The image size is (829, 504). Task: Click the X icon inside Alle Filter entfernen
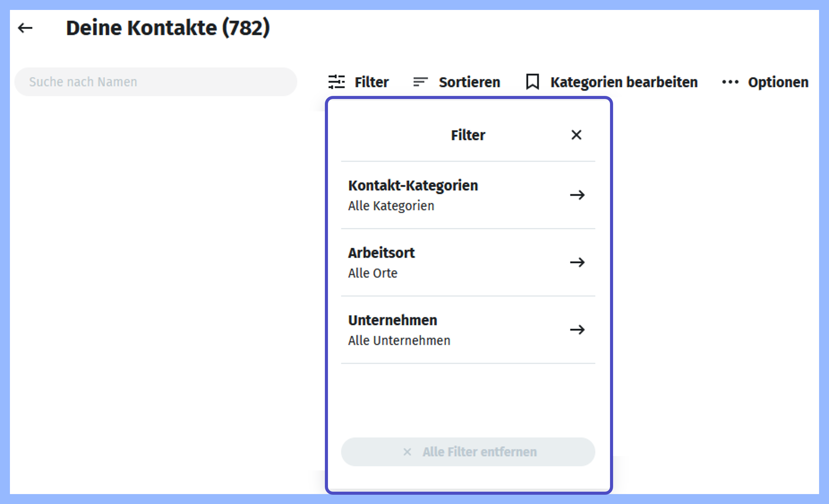pyautogui.click(x=407, y=452)
